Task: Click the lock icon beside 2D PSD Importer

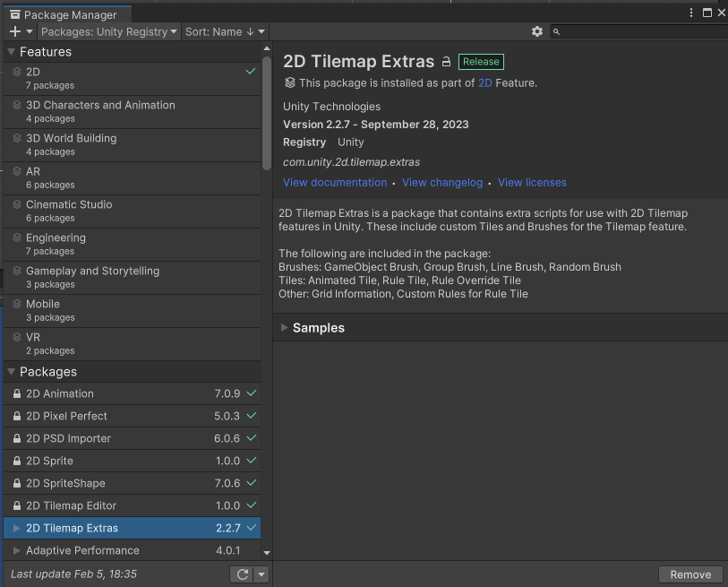Action: pyautogui.click(x=17, y=438)
